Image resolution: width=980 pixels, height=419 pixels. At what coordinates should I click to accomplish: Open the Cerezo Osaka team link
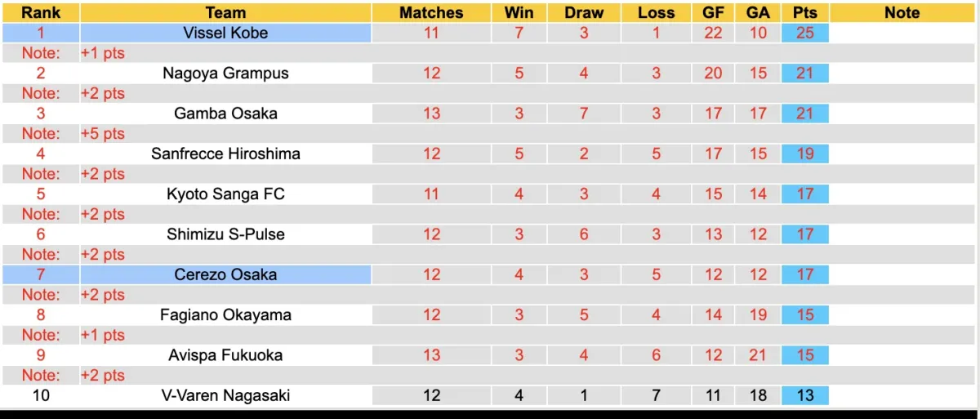click(225, 274)
